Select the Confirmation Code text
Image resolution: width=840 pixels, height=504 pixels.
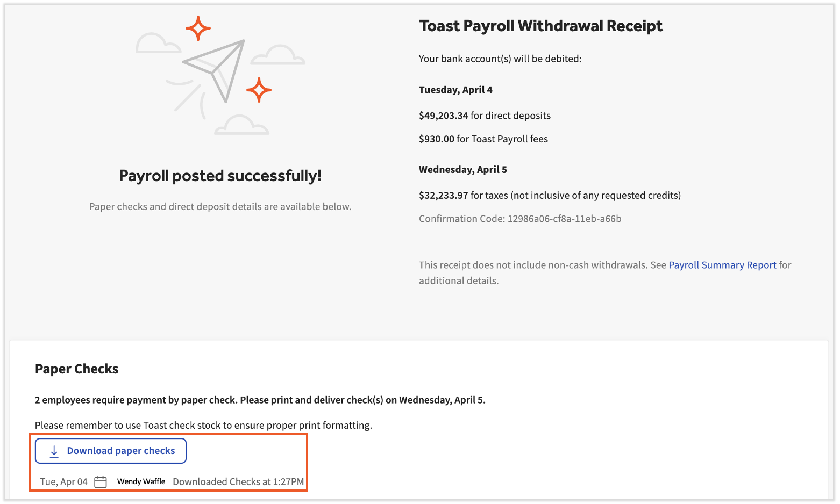point(519,219)
